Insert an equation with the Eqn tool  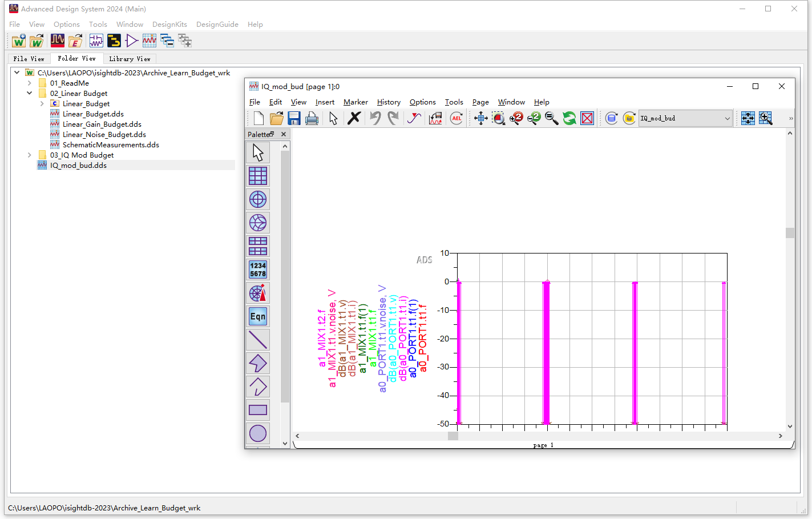[258, 316]
